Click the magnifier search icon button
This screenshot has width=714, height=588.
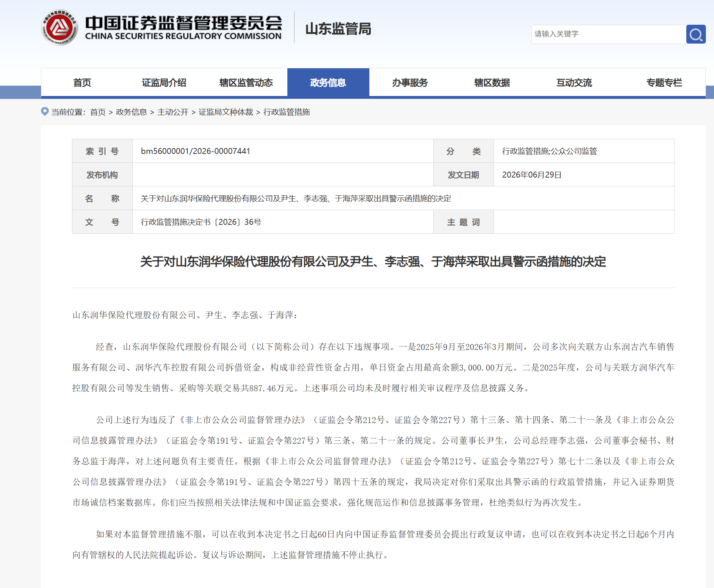696,34
